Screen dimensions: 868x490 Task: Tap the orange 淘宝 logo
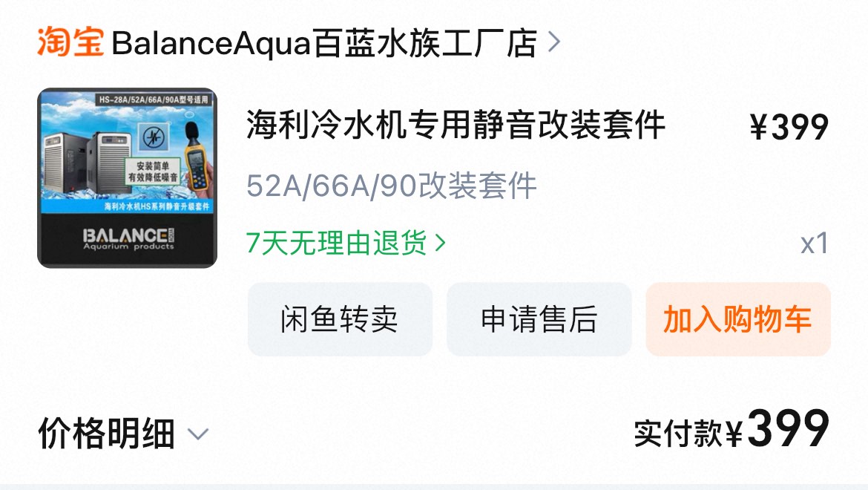(x=70, y=42)
